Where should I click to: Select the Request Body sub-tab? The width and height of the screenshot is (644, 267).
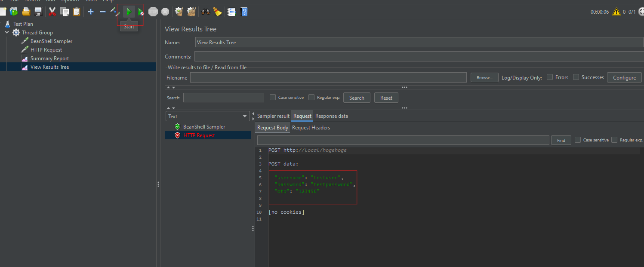coord(273,128)
